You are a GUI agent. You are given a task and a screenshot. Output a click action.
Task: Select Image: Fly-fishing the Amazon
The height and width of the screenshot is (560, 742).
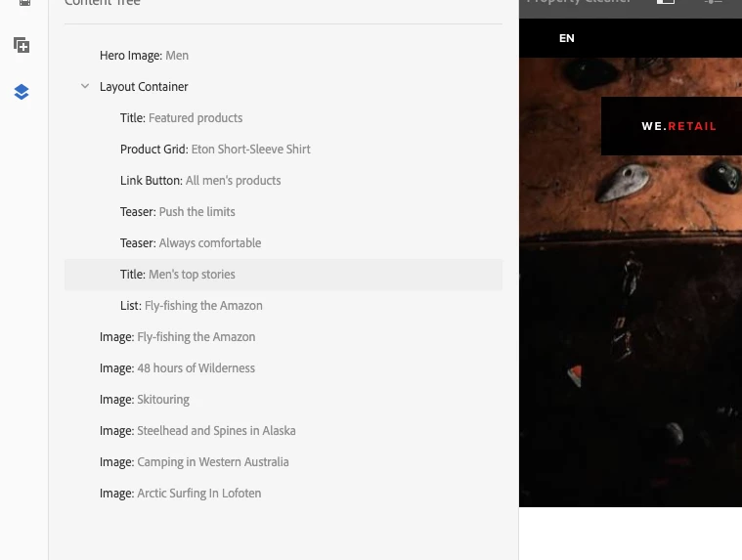pyautogui.click(x=283, y=337)
